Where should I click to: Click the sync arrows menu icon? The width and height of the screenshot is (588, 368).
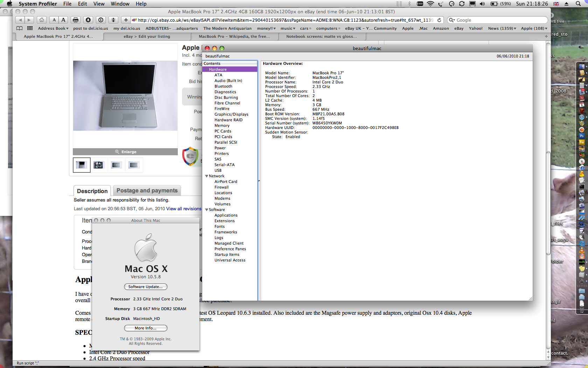[462, 4]
